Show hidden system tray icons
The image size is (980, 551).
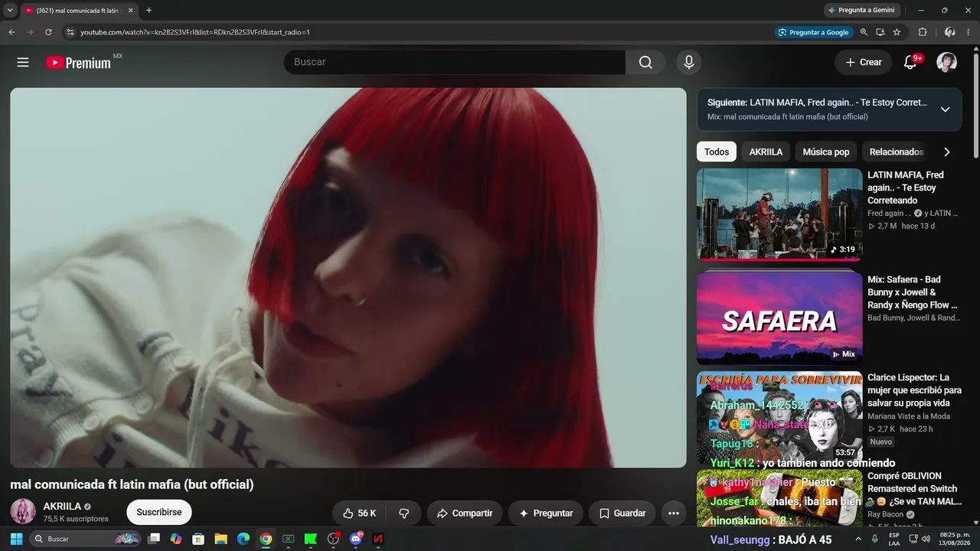pos(858,539)
